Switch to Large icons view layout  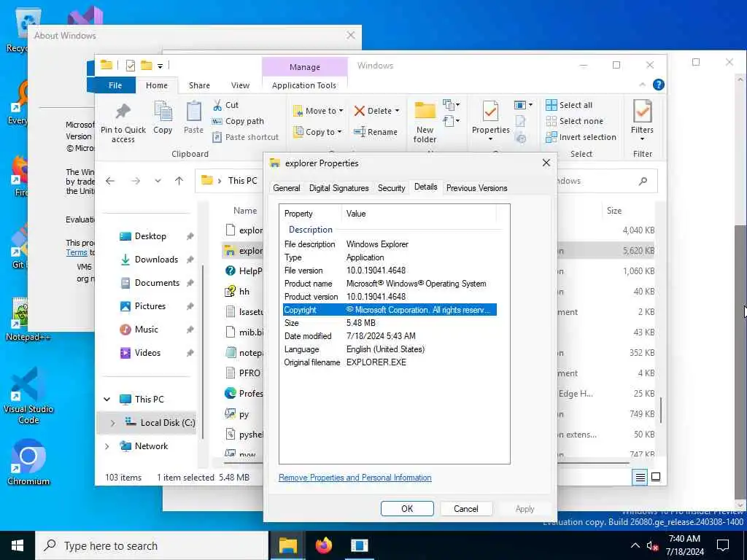click(x=656, y=477)
